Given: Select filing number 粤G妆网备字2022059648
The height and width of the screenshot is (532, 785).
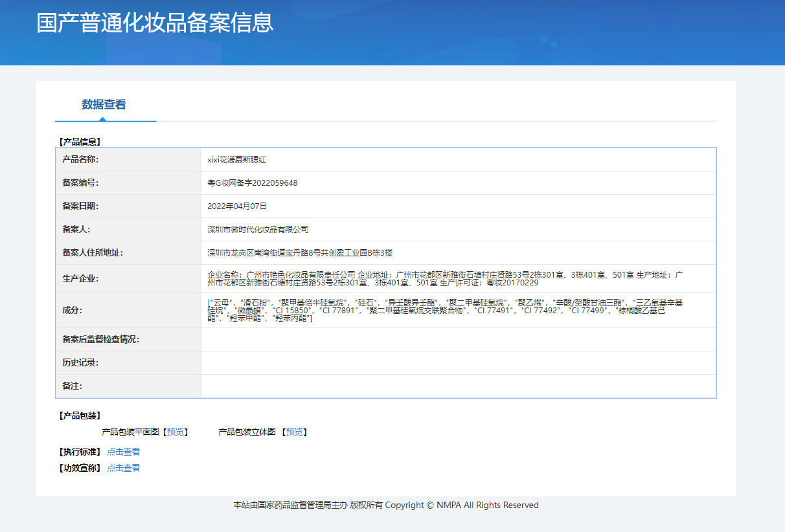Looking at the screenshot, I should pos(253,183).
